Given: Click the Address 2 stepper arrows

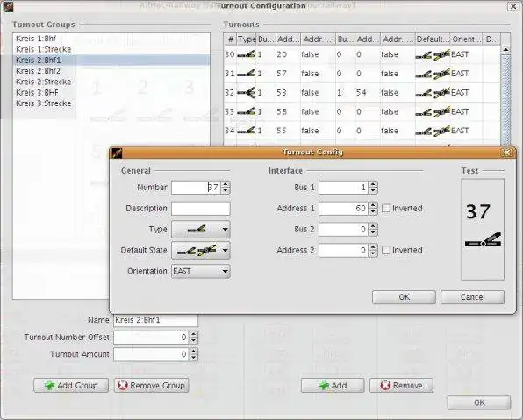Looking at the screenshot, I should point(373,250).
